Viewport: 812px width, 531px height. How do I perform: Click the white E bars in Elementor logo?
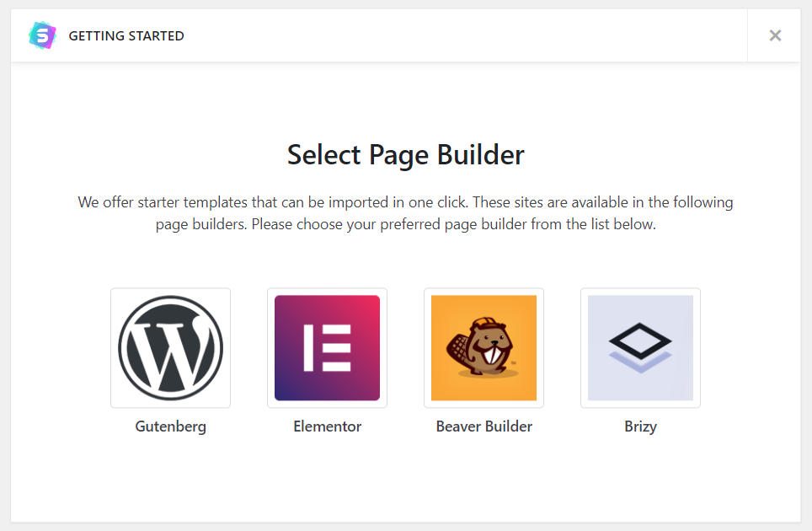coord(328,348)
